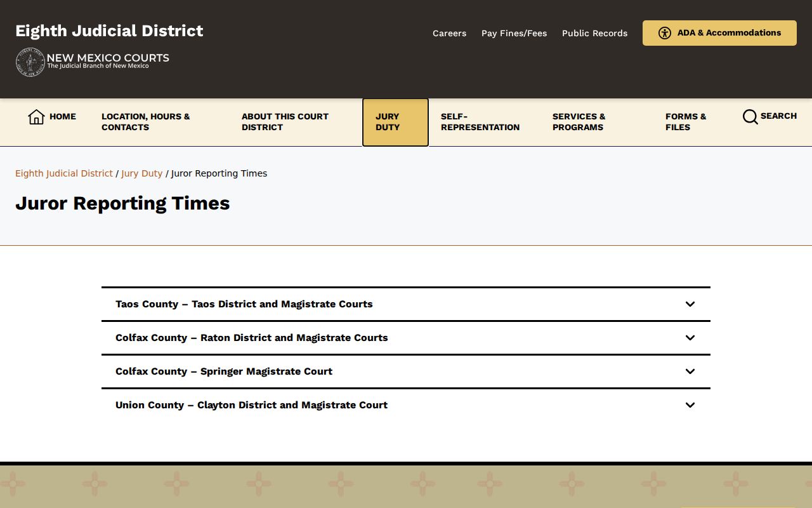The image size is (812, 508).
Task: Open Services & Programs menu
Action: pos(579,122)
